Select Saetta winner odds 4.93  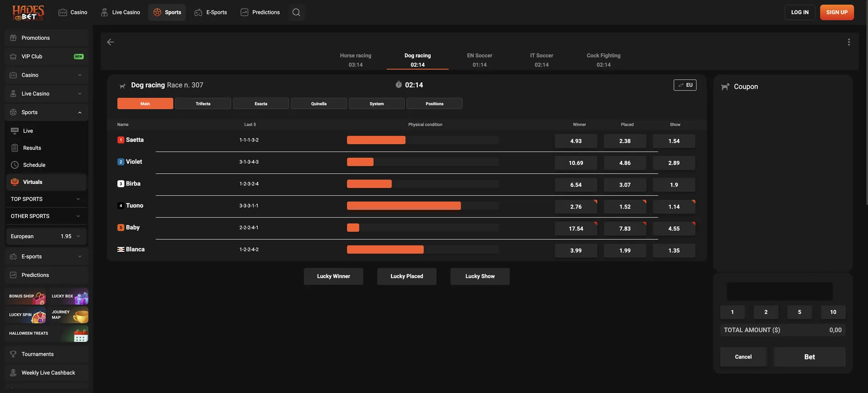click(x=576, y=141)
